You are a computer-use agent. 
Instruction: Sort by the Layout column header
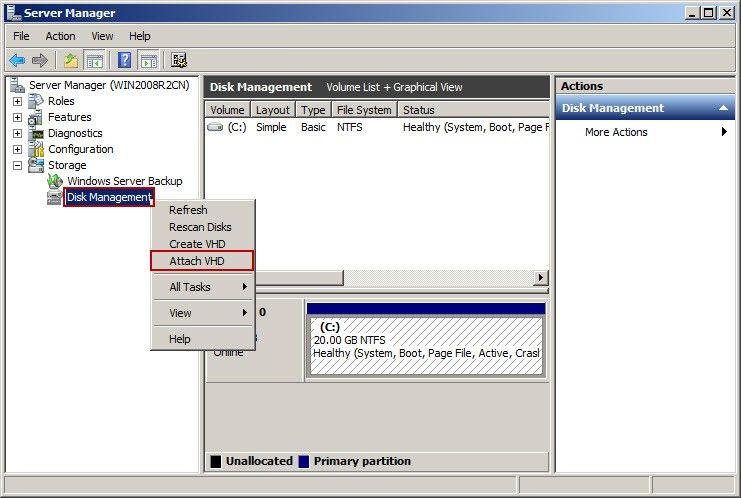(x=273, y=110)
